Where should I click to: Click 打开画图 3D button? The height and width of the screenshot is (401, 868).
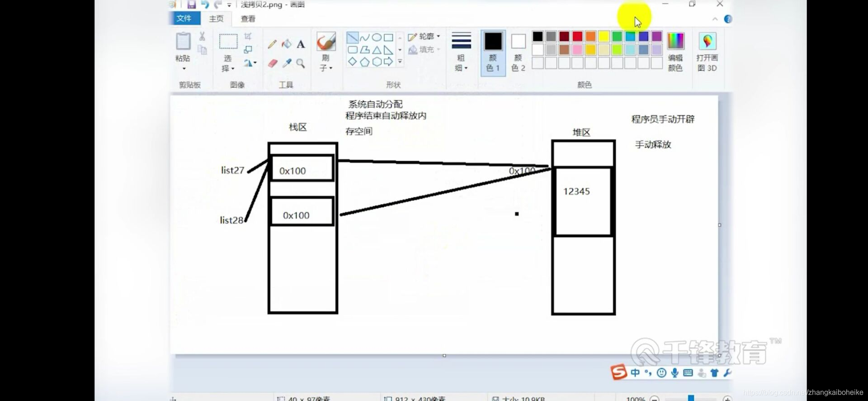click(x=707, y=52)
